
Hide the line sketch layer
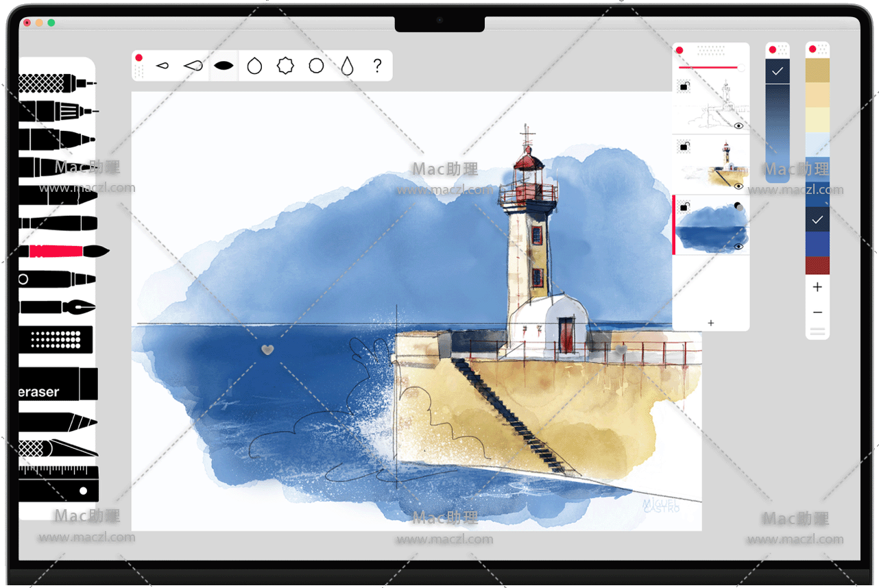738,126
